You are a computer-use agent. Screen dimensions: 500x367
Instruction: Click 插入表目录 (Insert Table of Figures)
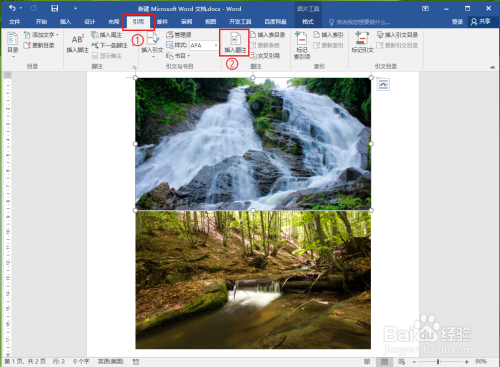[x=268, y=35]
